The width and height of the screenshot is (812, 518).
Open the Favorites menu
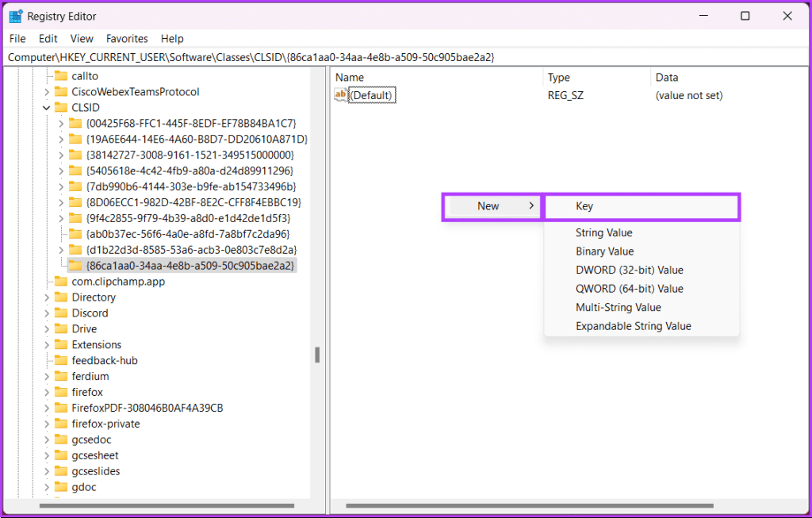(x=127, y=38)
